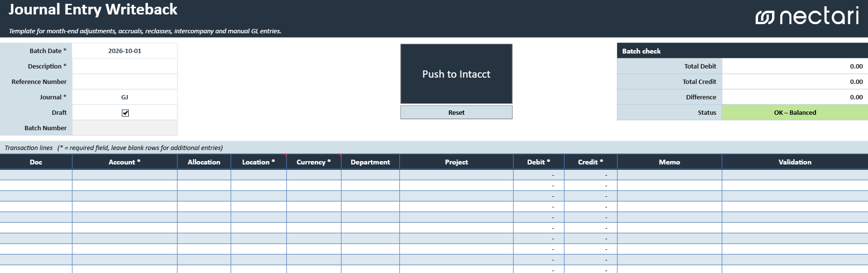
Task: Click the OK – Balanced status cell
Action: click(795, 112)
